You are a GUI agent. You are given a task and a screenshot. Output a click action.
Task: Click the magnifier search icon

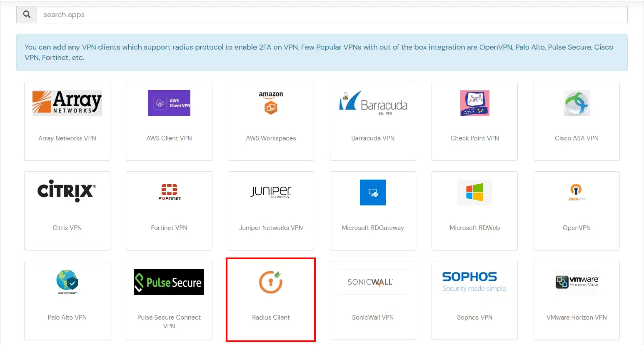point(27,15)
